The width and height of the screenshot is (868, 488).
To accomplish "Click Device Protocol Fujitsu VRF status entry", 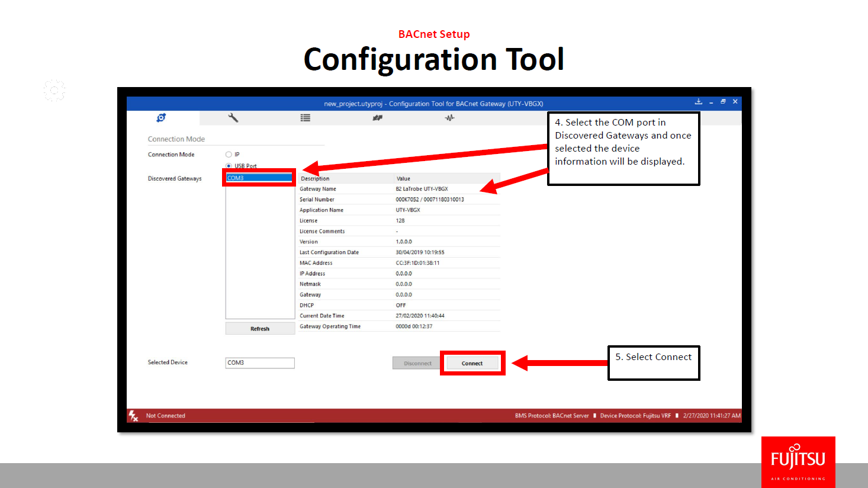I will (x=635, y=416).
